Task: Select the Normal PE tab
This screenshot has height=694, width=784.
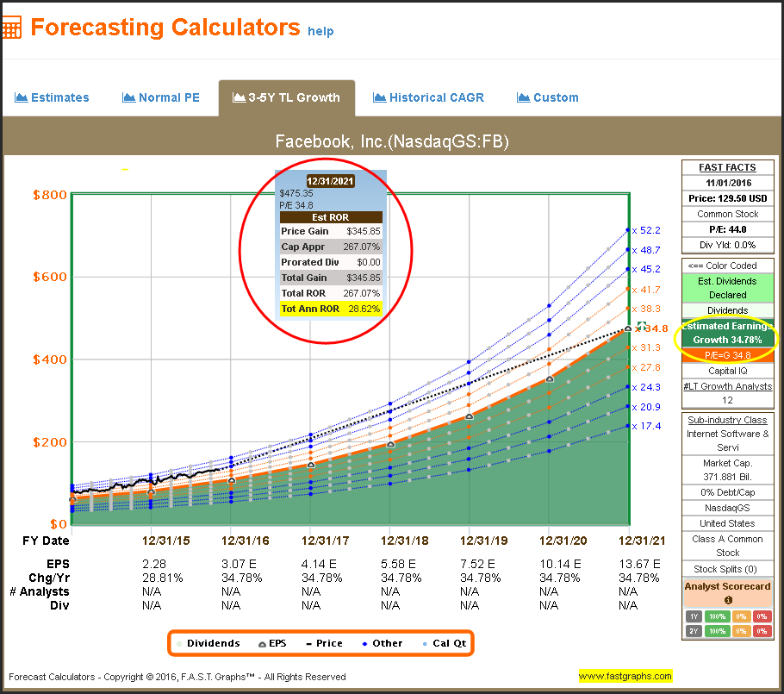Action: (x=161, y=97)
